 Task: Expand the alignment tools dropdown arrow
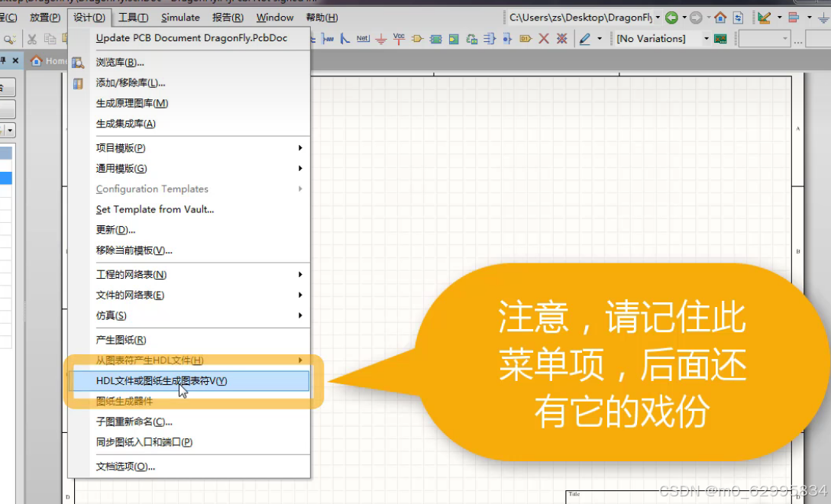809,18
